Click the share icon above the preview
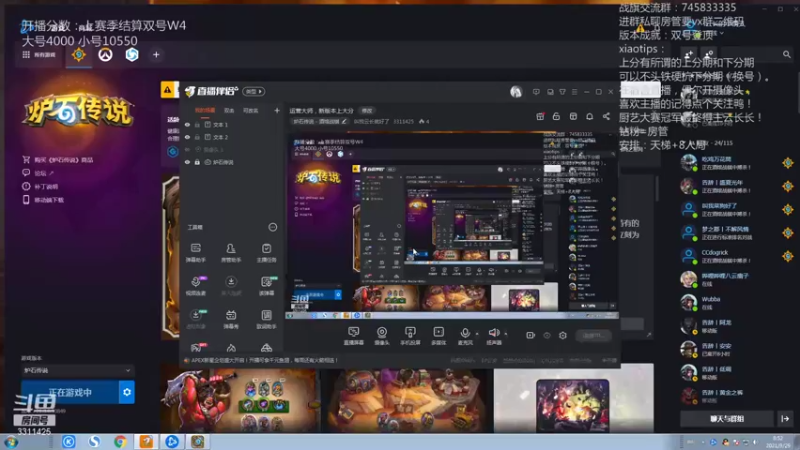This screenshot has width=800, height=450. tap(606, 116)
